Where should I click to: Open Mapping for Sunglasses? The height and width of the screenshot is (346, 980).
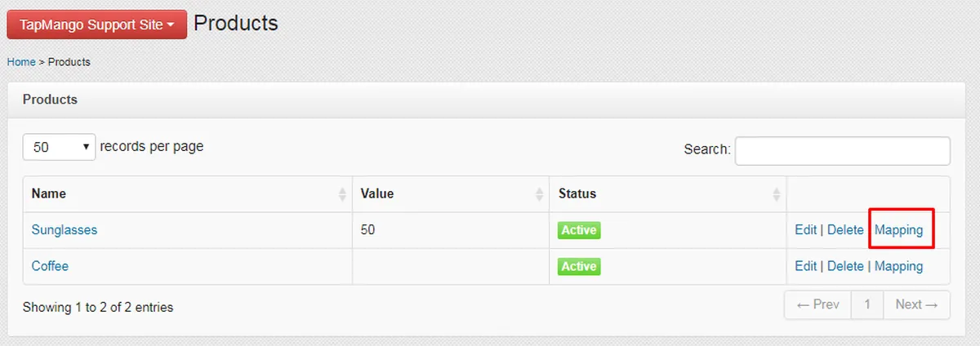[x=898, y=230]
